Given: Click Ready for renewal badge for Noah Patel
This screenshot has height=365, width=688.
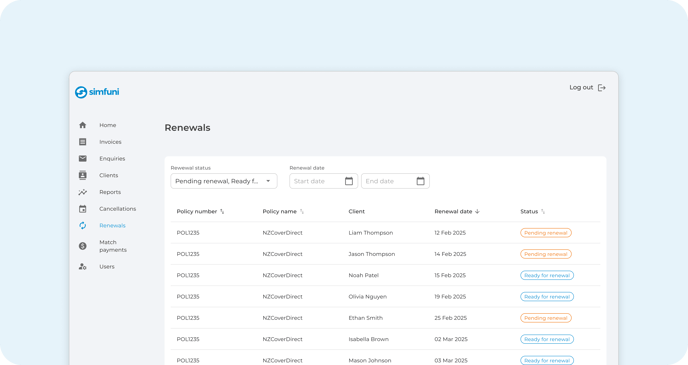Looking at the screenshot, I should (x=547, y=276).
